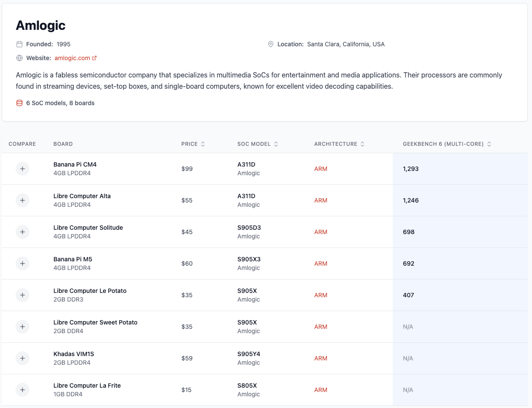The image size is (532, 408).
Task: Add Libre Computer La Frite to compare
Action: tap(22, 390)
